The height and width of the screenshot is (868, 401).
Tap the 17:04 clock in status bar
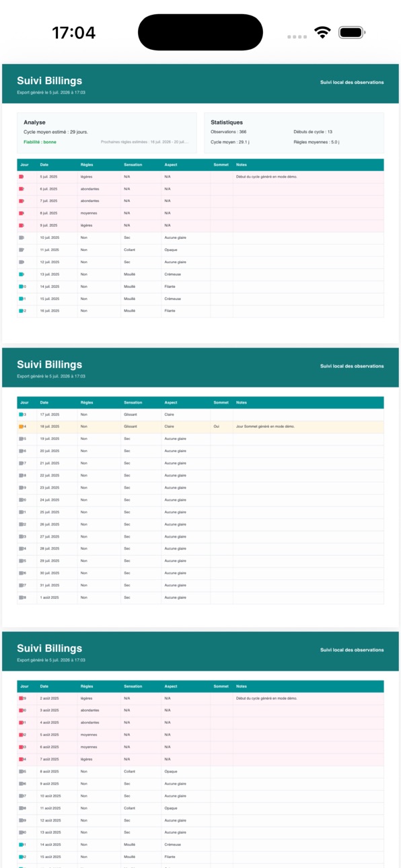pyautogui.click(x=74, y=32)
